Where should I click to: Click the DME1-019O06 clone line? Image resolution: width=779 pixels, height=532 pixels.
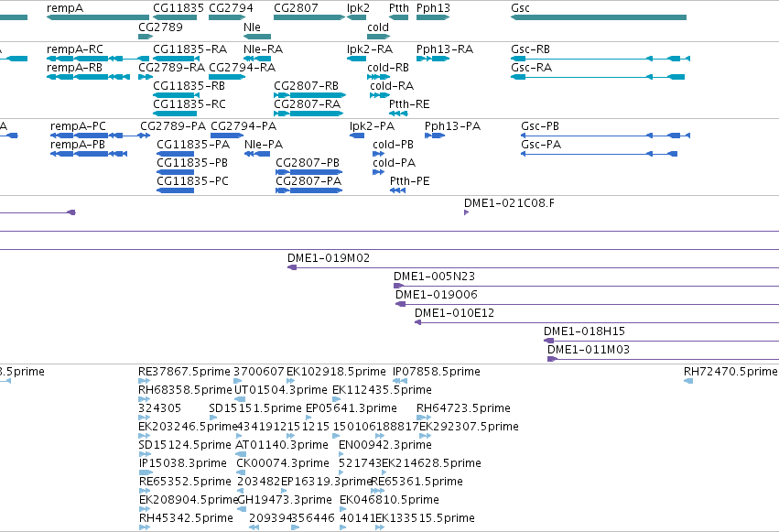[x=588, y=305]
